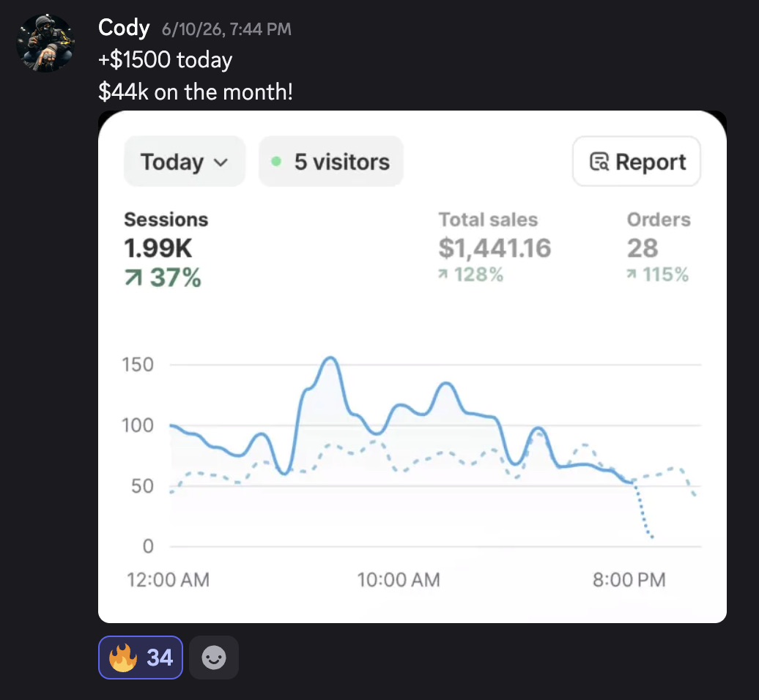The width and height of the screenshot is (759, 700).
Task: Click the Total sales 128% arrow icon
Action: (443, 275)
